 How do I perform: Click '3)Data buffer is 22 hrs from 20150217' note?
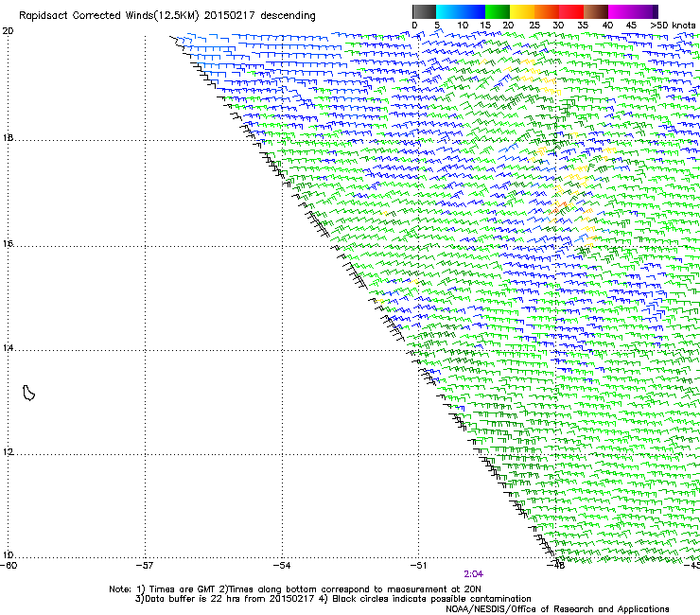(224, 599)
